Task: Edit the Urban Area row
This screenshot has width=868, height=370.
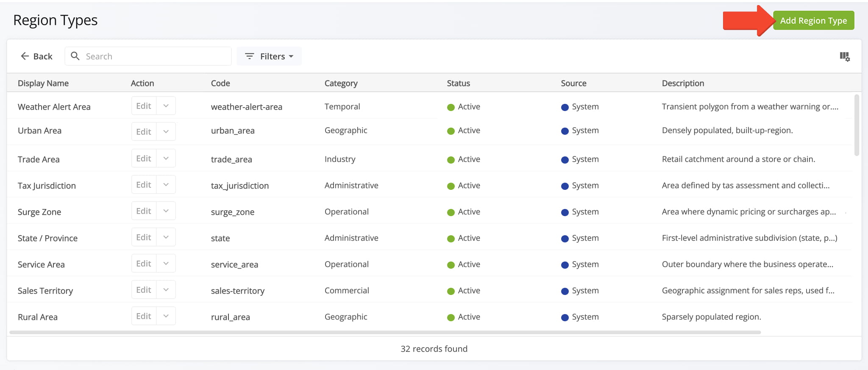Action: tap(144, 131)
